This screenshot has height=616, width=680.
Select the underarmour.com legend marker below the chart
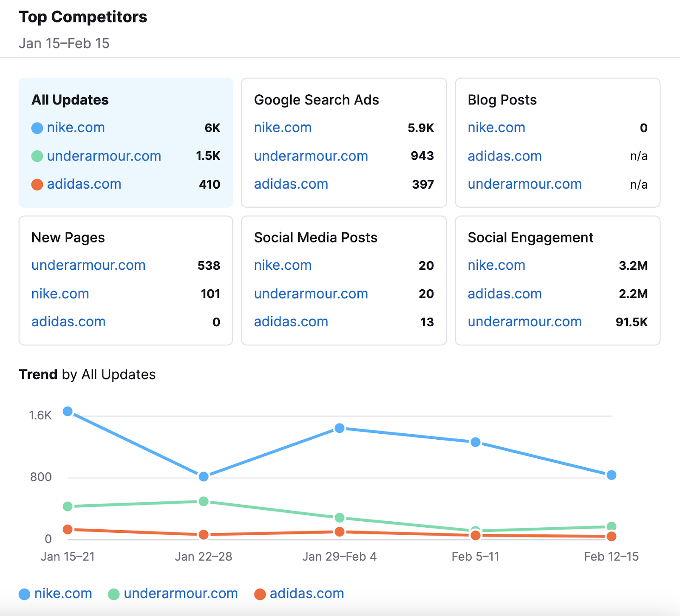click(114, 593)
